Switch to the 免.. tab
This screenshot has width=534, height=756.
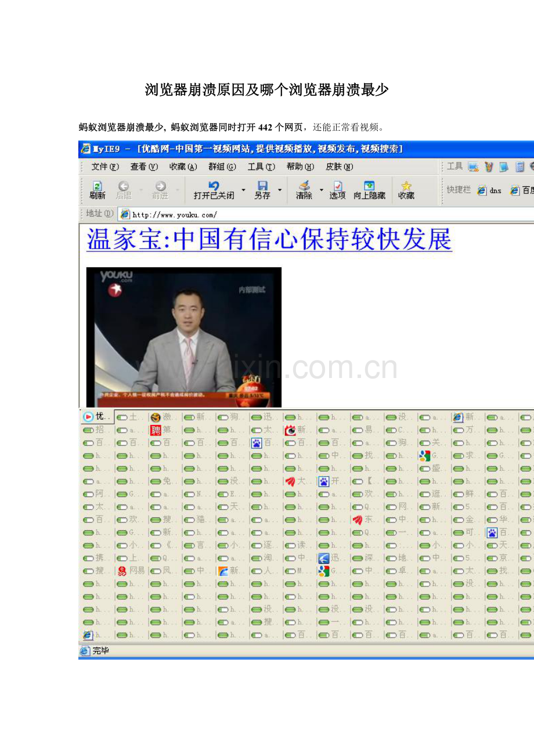pyautogui.click(x=164, y=481)
